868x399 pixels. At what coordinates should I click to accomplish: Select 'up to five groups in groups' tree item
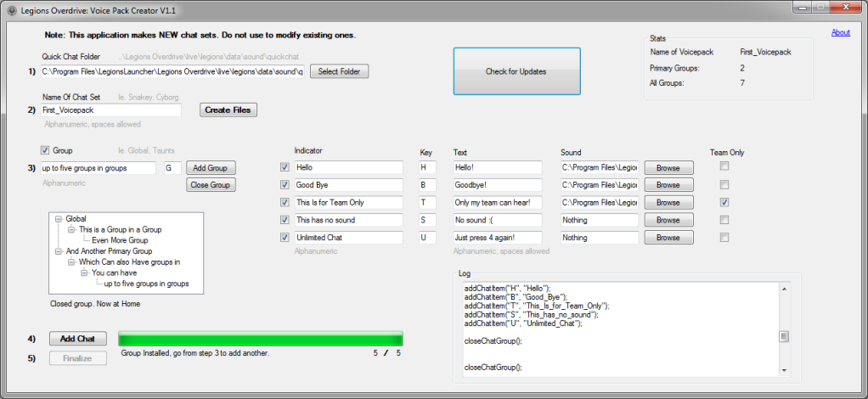[146, 284]
